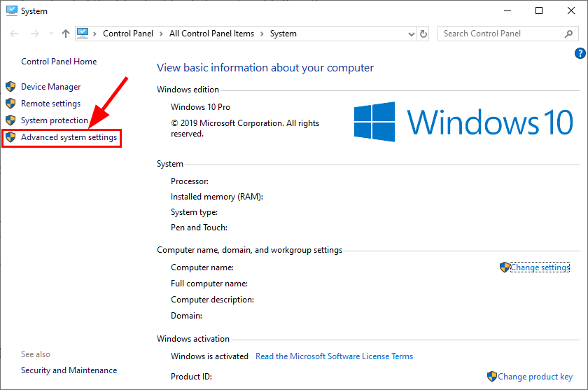Image resolution: width=588 pixels, height=390 pixels.
Task: Click the computer icon in the address bar
Action: click(83, 33)
